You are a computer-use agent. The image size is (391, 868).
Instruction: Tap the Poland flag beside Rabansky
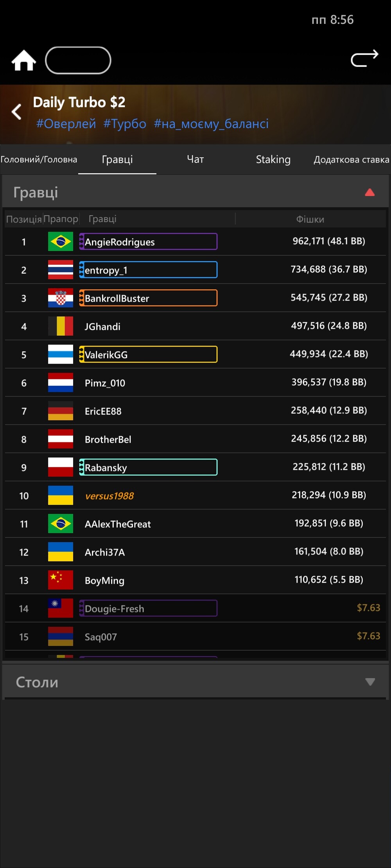(61, 467)
